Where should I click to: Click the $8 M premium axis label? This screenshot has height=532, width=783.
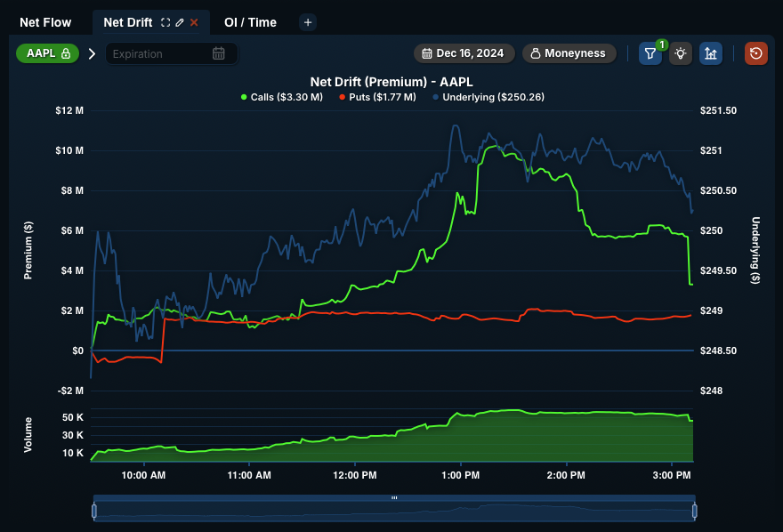[x=72, y=190]
